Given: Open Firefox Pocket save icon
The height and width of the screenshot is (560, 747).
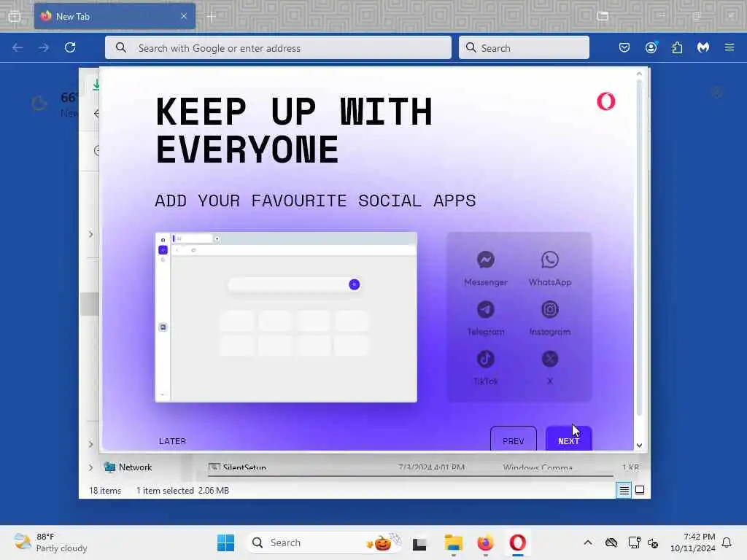Looking at the screenshot, I should tap(624, 47).
